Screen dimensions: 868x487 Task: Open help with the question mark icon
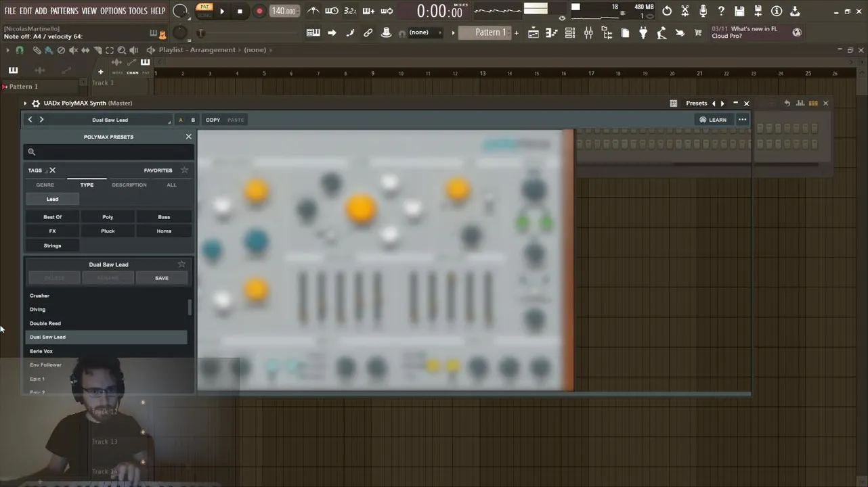click(x=721, y=11)
